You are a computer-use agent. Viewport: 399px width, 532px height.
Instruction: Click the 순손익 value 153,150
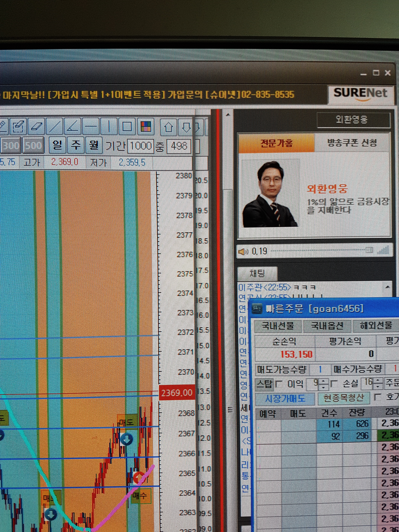[296, 354]
